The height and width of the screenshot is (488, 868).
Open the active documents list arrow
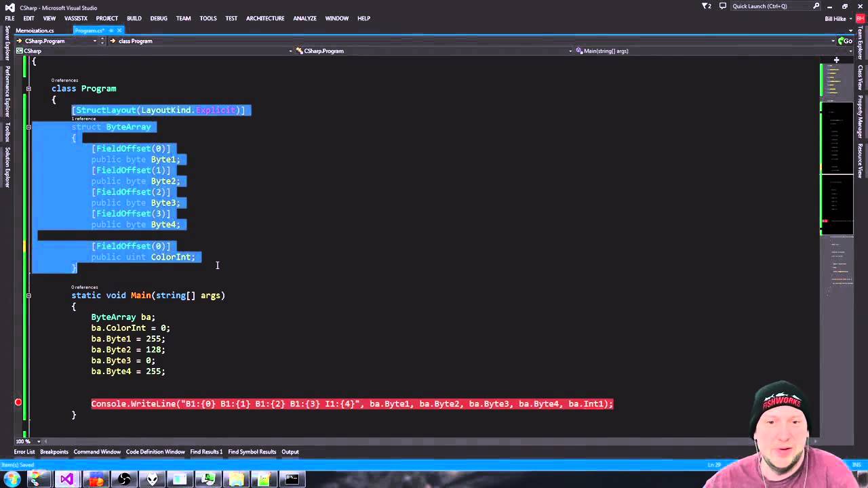pyautogui.click(x=851, y=30)
